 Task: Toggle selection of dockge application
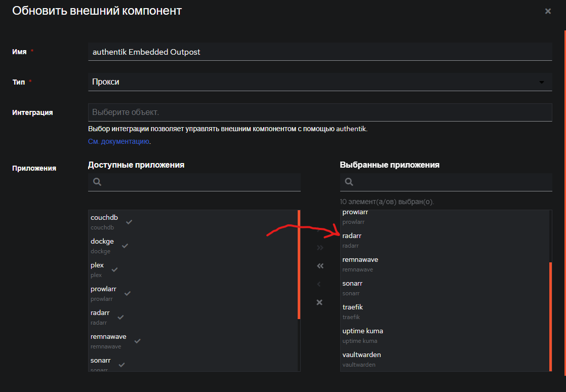click(x=124, y=245)
